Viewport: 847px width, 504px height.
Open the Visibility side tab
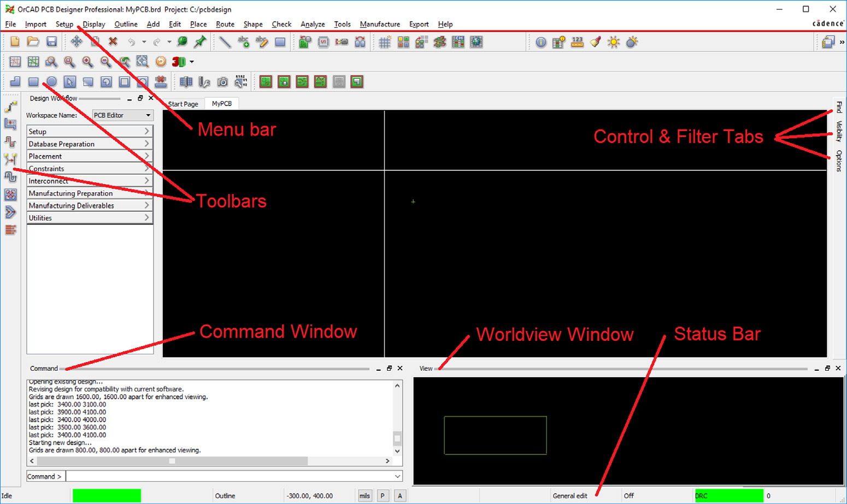[839, 131]
